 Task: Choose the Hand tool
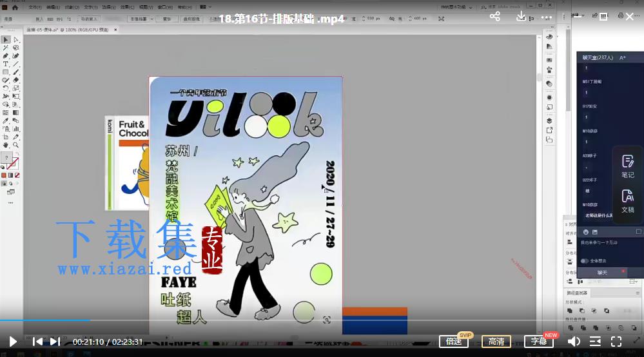click(6, 145)
